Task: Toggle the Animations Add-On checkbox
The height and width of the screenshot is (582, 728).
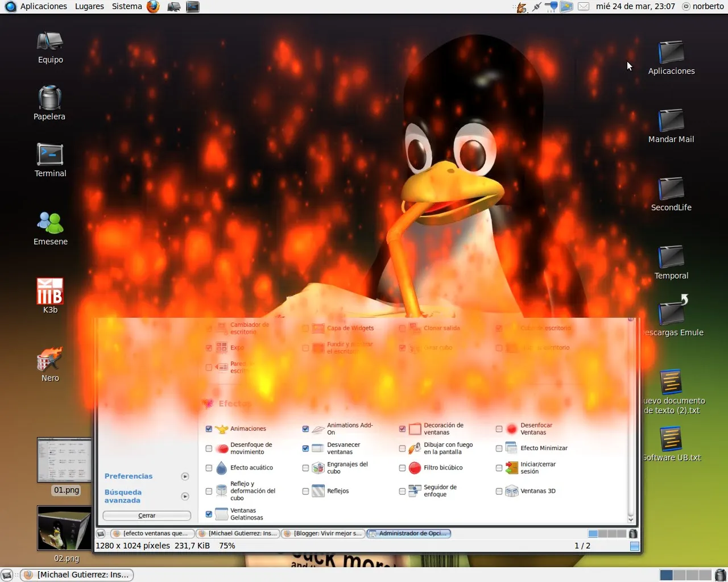Action: tap(305, 429)
